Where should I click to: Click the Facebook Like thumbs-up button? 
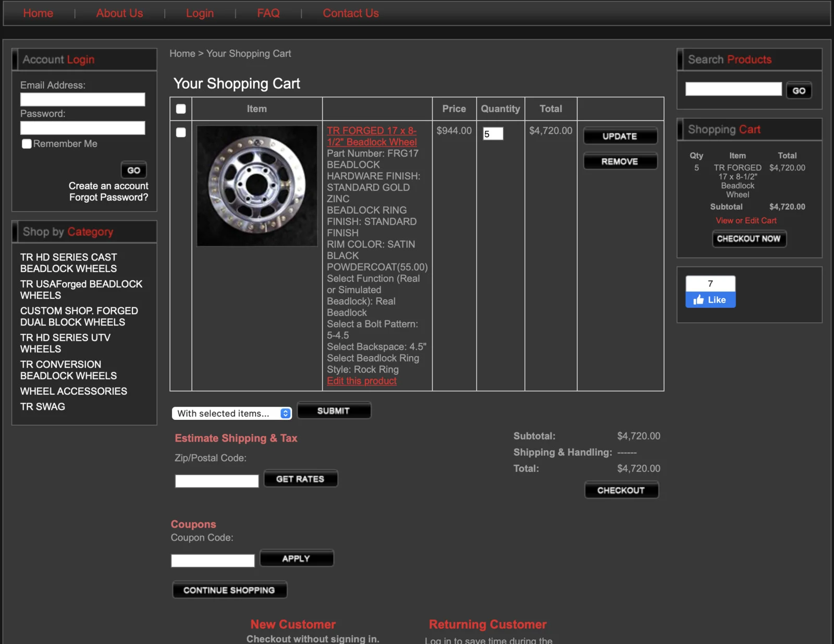710,300
